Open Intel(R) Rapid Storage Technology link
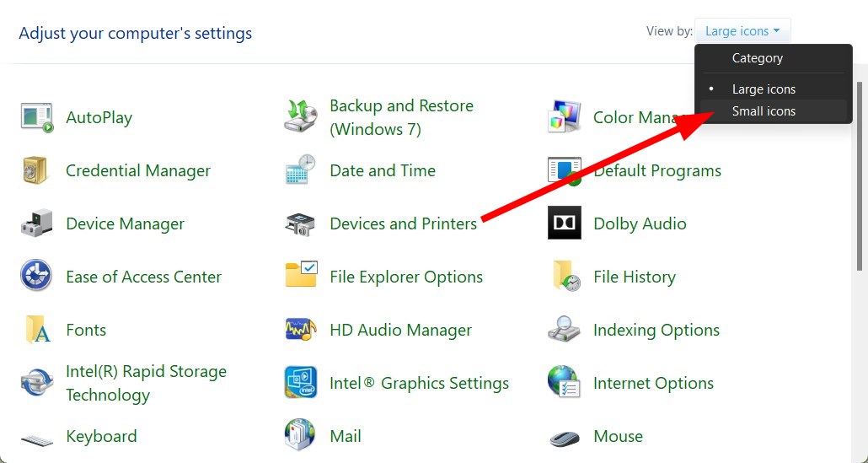The image size is (868, 463). pyautogui.click(x=146, y=383)
